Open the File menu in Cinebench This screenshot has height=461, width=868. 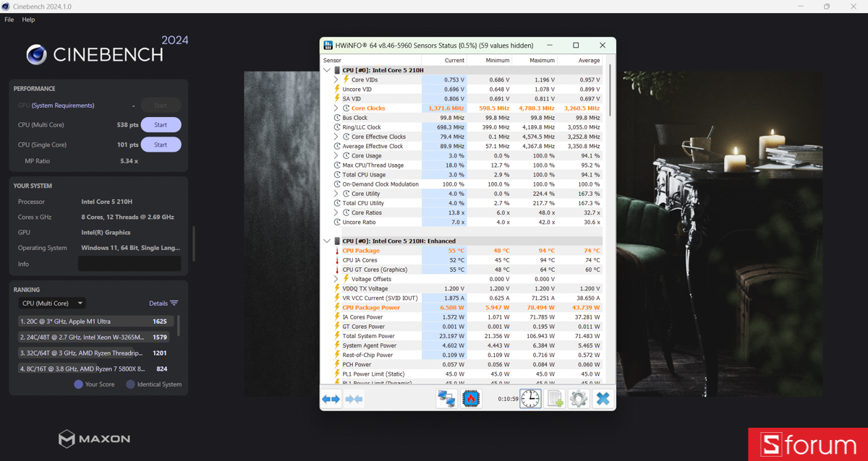tap(9, 20)
